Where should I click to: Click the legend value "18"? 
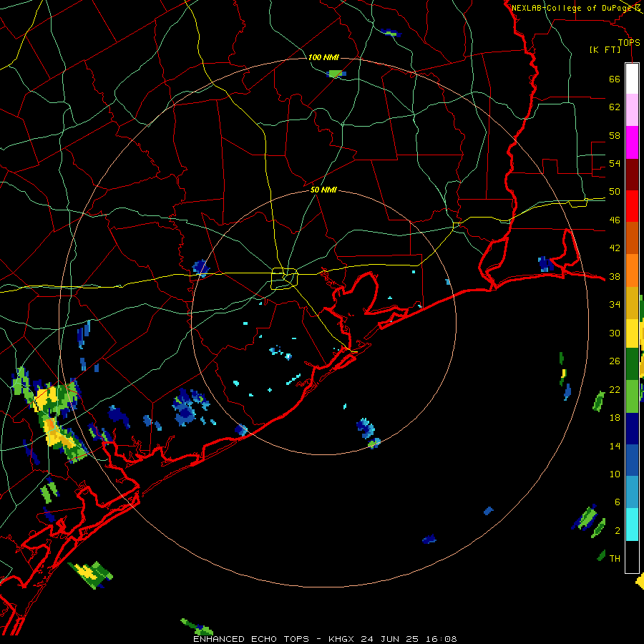[x=615, y=418]
